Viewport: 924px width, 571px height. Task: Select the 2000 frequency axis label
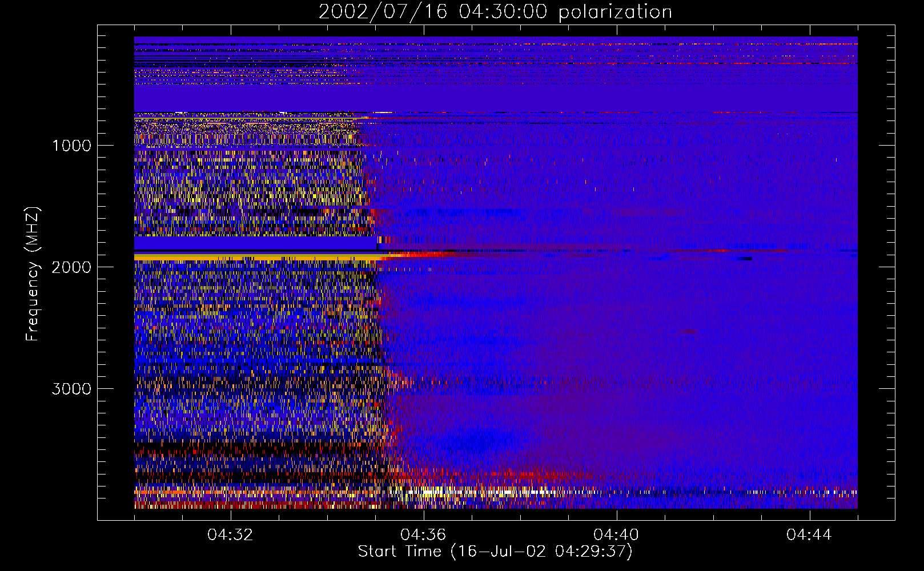click(x=71, y=267)
